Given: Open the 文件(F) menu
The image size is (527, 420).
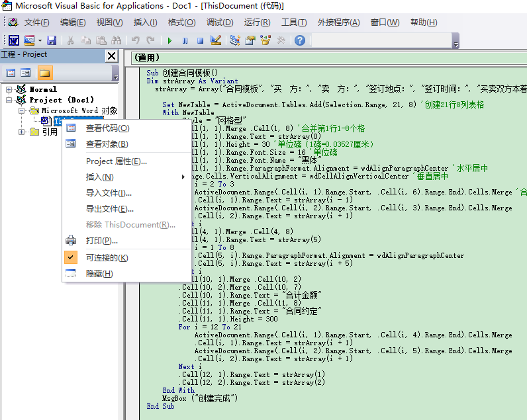Looking at the screenshot, I should pyautogui.click(x=36, y=22).
